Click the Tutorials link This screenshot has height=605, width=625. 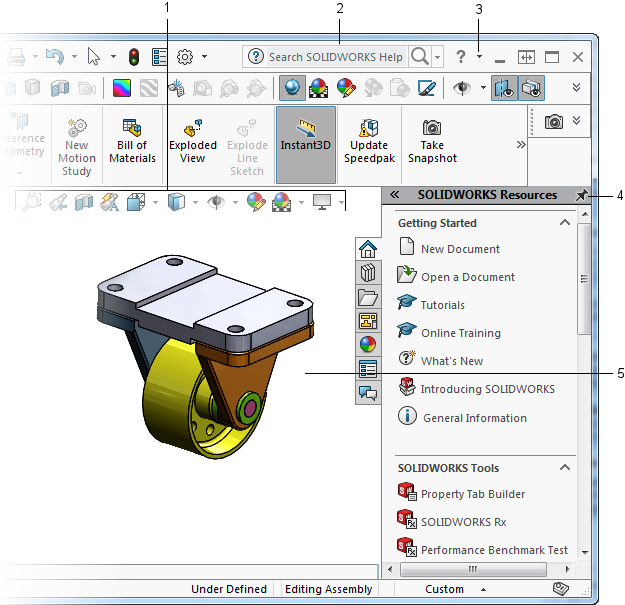(442, 305)
